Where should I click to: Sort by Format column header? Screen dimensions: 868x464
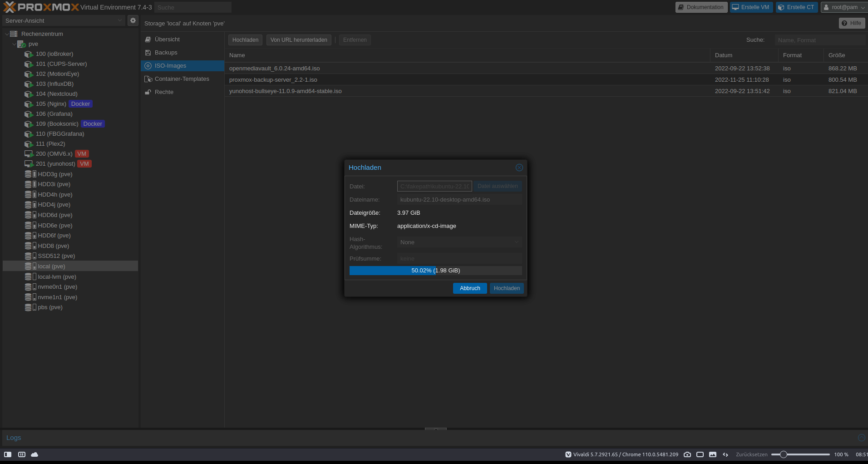coord(801,55)
